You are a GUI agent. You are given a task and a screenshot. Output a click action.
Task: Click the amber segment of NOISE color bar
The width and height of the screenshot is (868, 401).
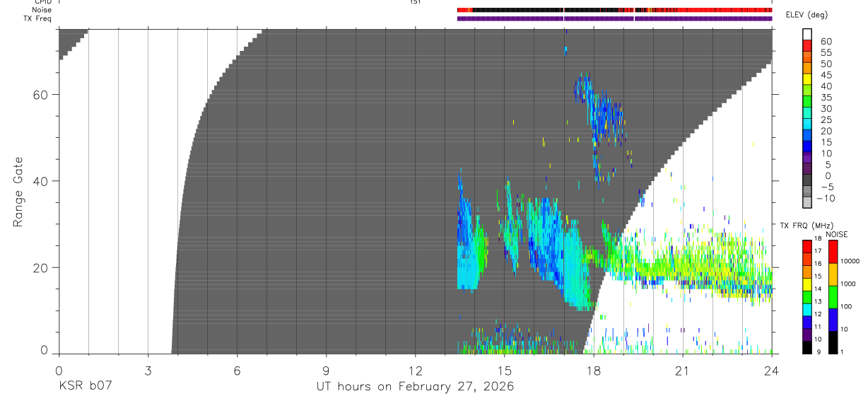(833, 274)
